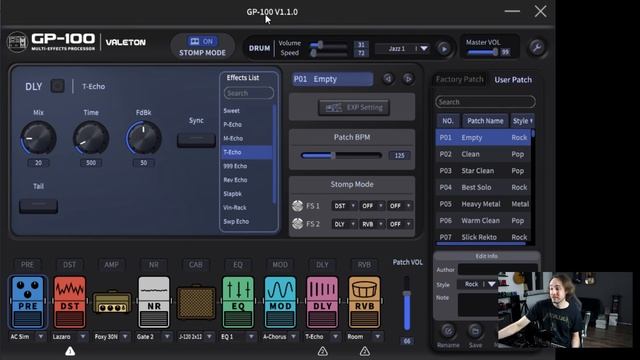Toggle the MOD slot label

pos(280,264)
